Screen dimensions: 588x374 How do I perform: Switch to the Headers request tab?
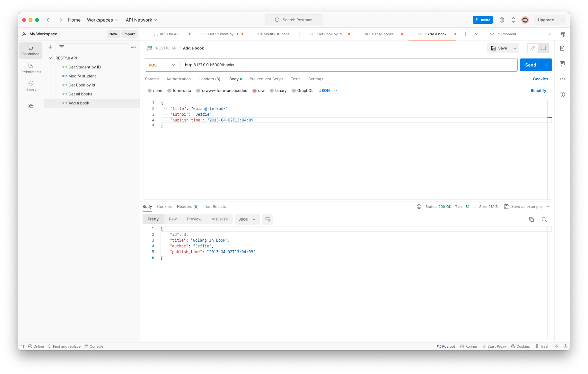[209, 79]
